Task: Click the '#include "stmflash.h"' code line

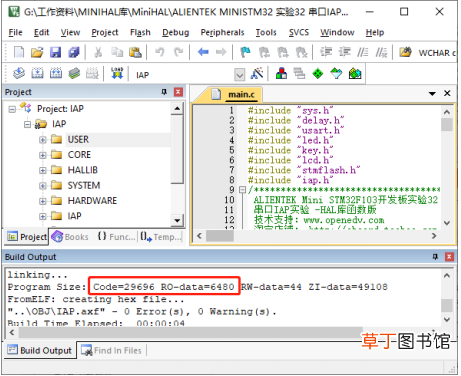Action: pos(304,170)
